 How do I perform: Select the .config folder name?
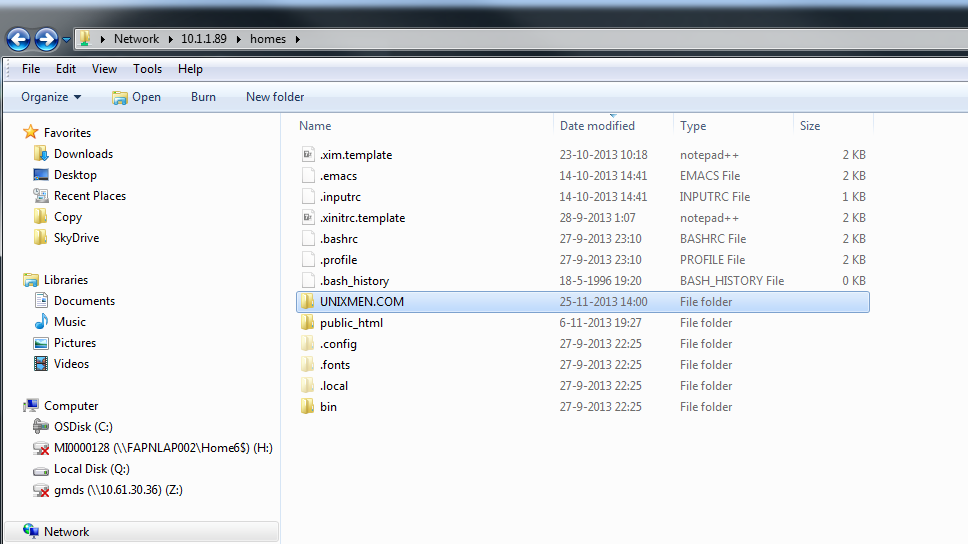338,344
